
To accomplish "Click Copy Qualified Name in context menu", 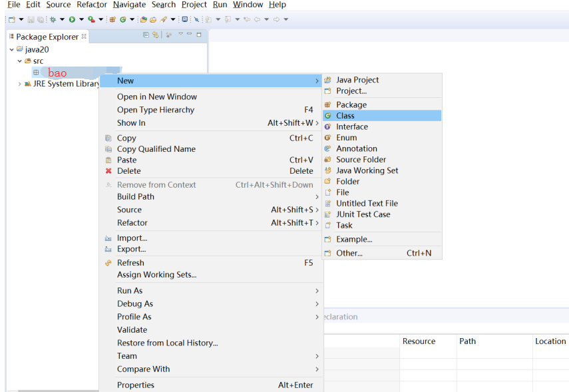I will point(211,149).
